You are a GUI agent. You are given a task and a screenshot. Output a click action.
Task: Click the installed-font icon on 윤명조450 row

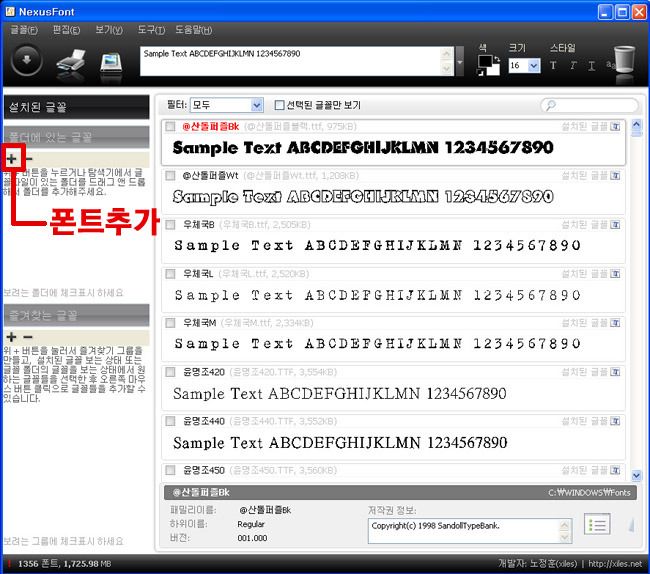pyautogui.click(x=615, y=470)
